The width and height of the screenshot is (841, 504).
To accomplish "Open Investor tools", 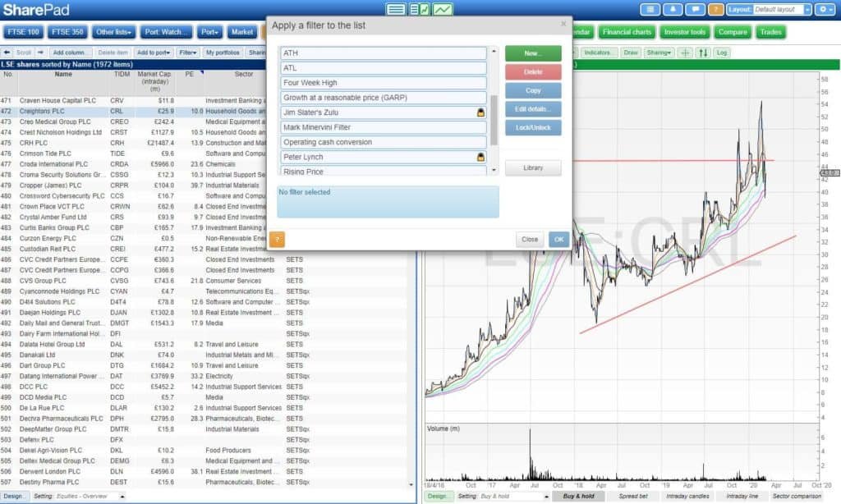I will pyautogui.click(x=685, y=32).
